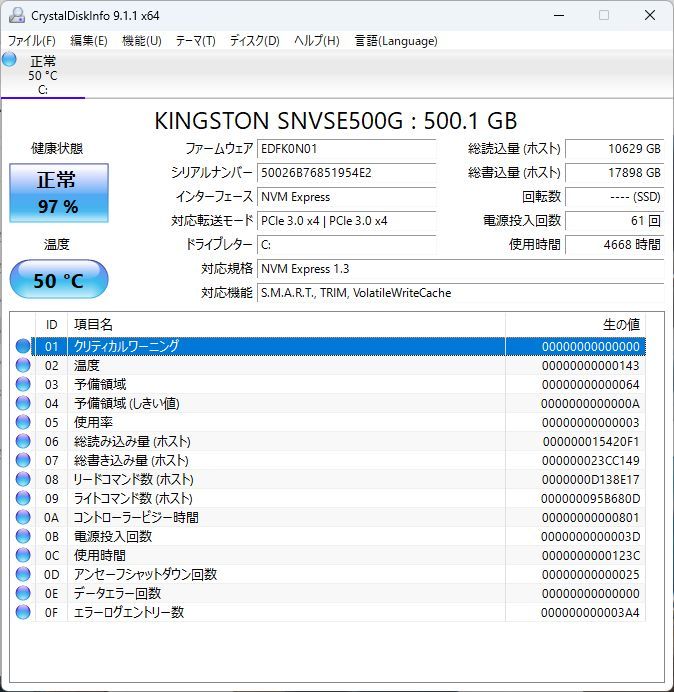674x692 pixels.
Task: Click the 50 °C temperature button
Action: point(59,280)
